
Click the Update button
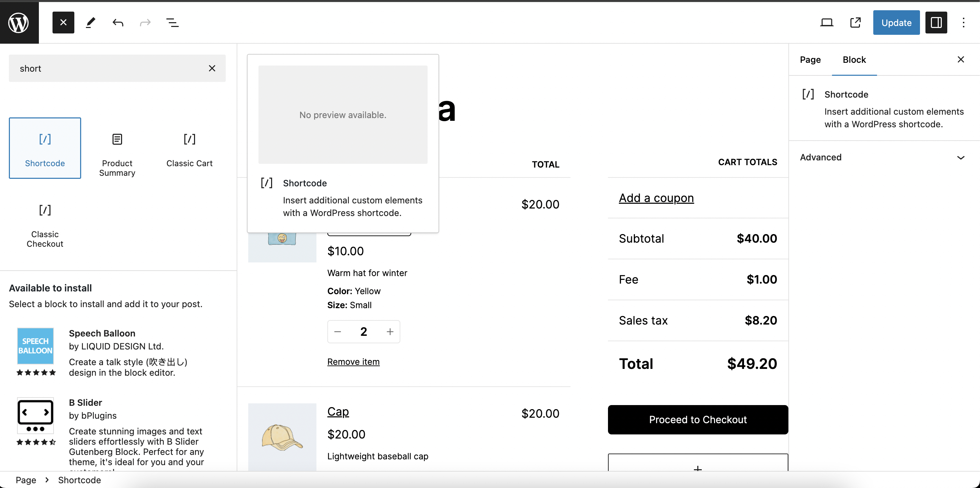click(896, 23)
